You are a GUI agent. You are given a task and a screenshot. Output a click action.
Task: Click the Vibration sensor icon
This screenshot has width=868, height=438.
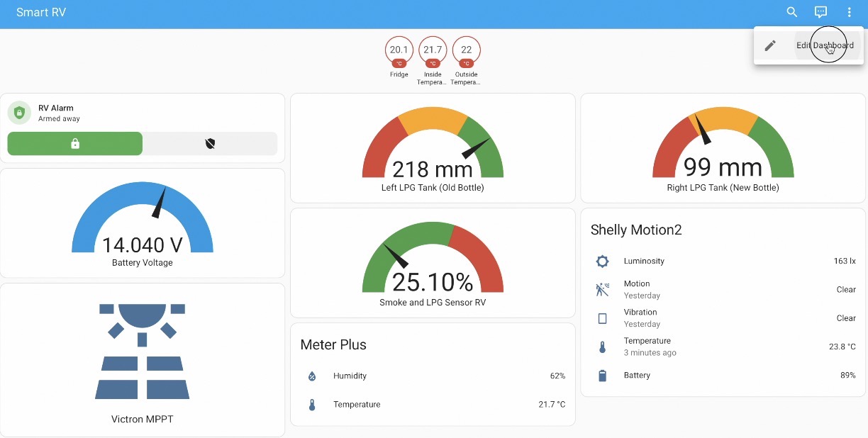[602, 318]
